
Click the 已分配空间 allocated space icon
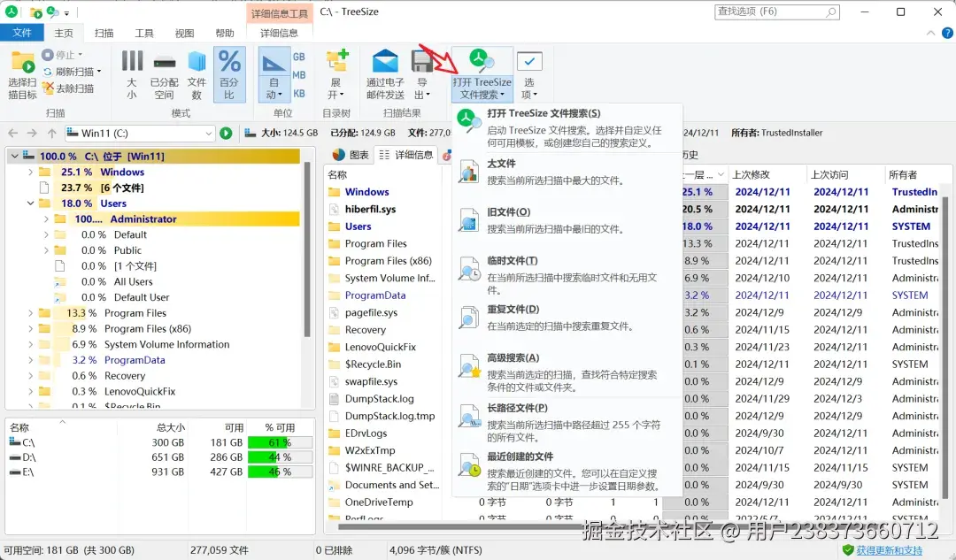coord(164,73)
